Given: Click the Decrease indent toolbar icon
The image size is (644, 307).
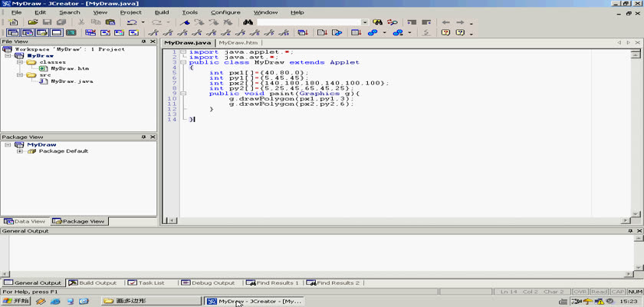Looking at the screenshot, I should (426, 22).
